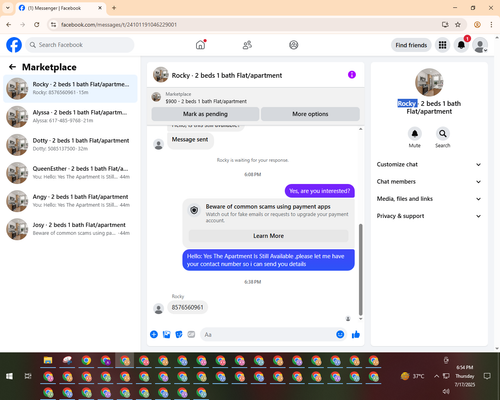Open Facebook home via the logo

14,45
